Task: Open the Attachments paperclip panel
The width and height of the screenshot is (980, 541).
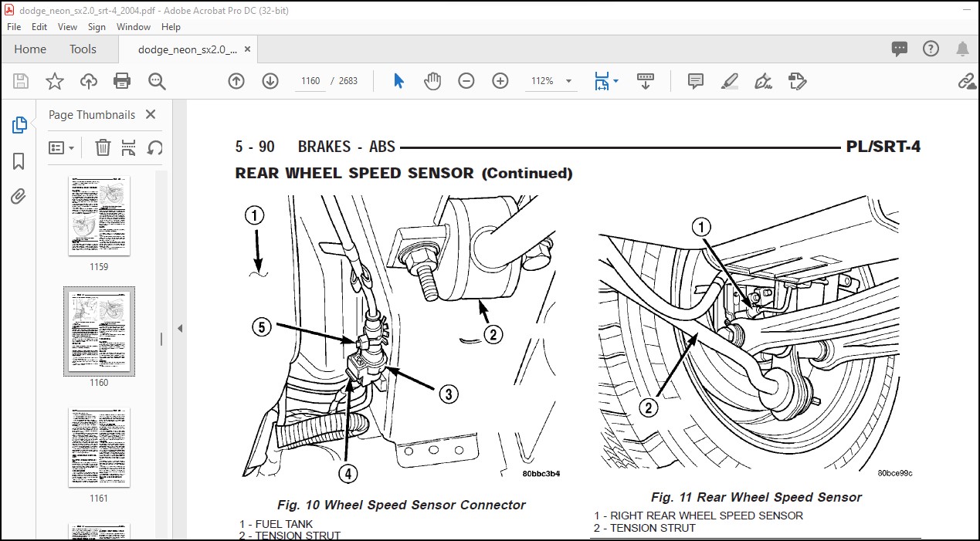Action: click(x=19, y=197)
